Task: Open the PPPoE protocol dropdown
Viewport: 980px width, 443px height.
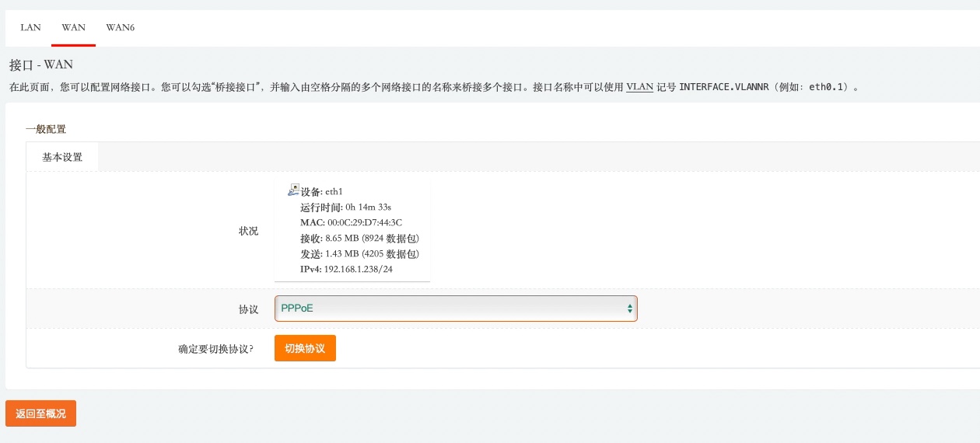Action: 456,309
